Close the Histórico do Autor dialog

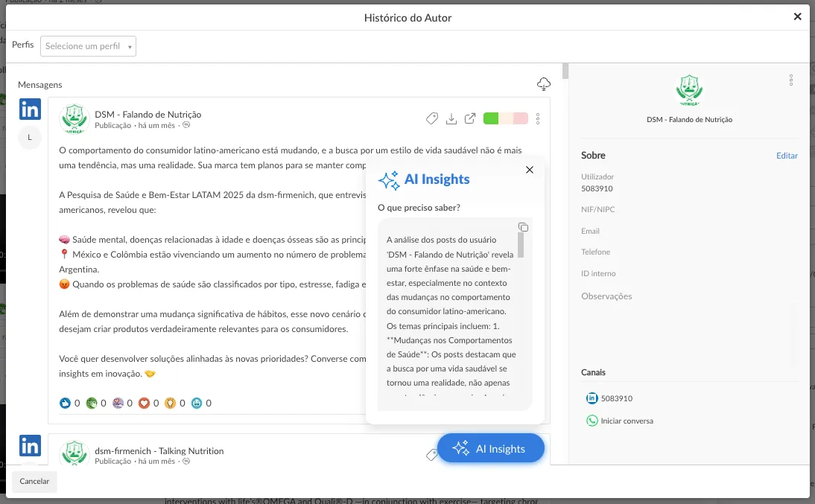point(797,17)
